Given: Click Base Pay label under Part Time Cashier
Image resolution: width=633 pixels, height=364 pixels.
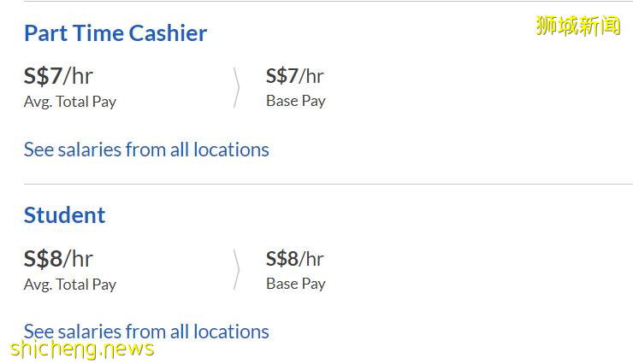Looking at the screenshot, I should pyautogui.click(x=296, y=101).
